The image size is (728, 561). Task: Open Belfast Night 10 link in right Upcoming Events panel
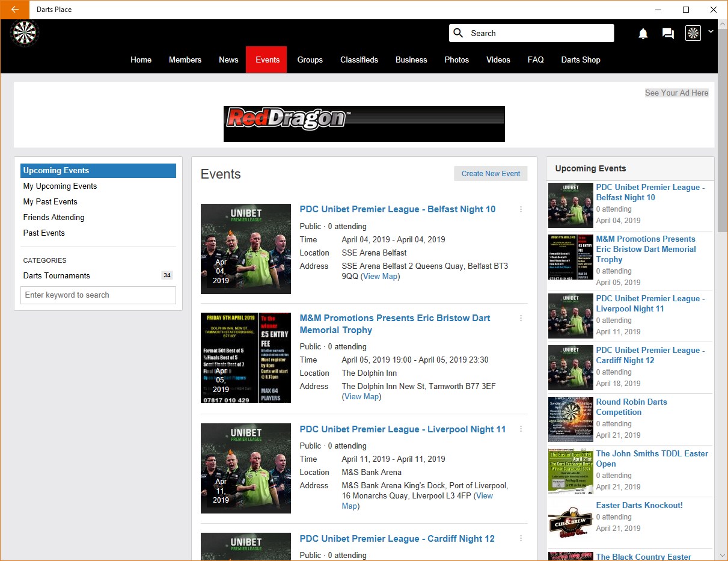pos(650,192)
